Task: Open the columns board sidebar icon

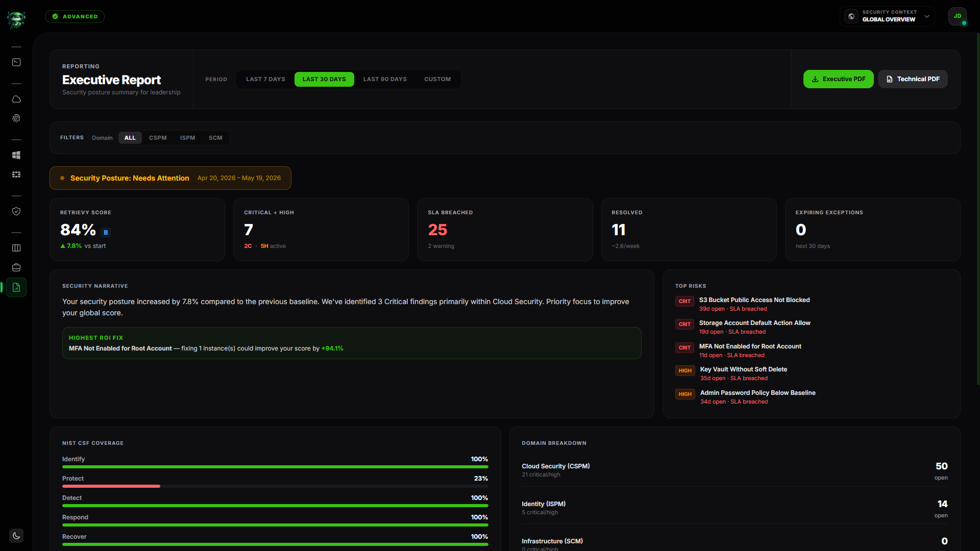Action: (16, 248)
